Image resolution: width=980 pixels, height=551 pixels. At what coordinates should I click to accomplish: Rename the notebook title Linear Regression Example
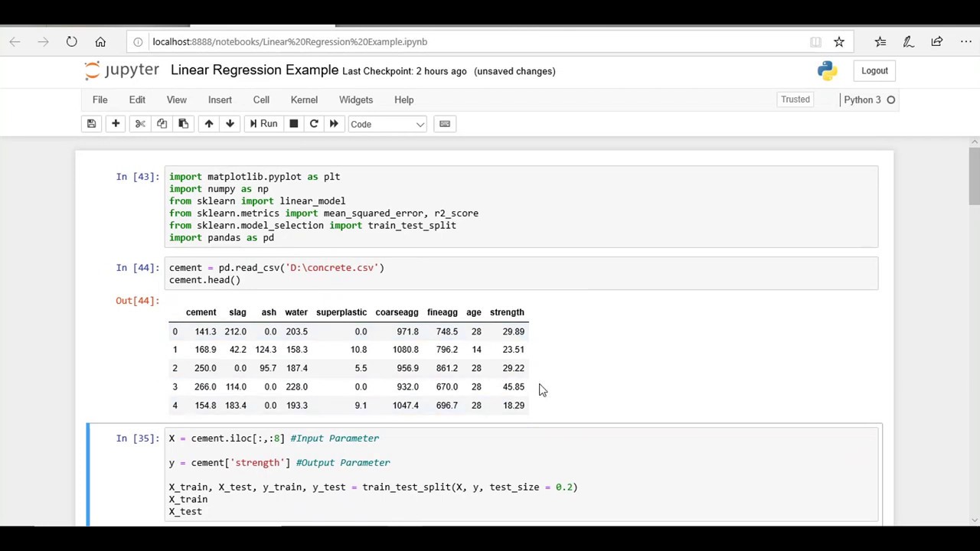(x=254, y=70)
